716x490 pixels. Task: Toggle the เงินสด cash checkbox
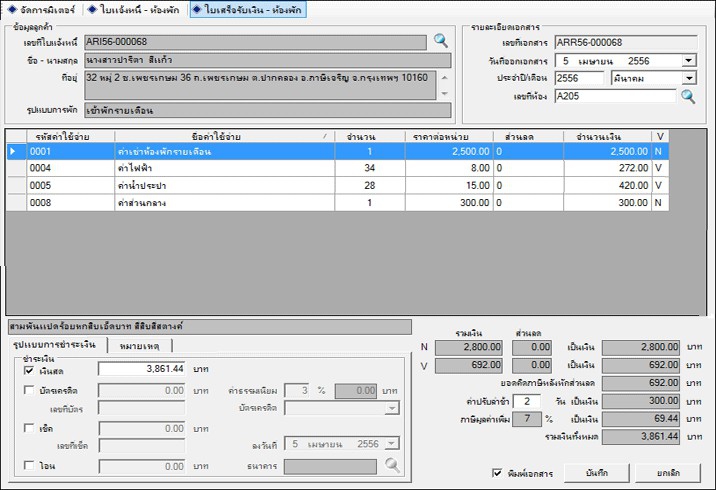[x=29, y=370]
